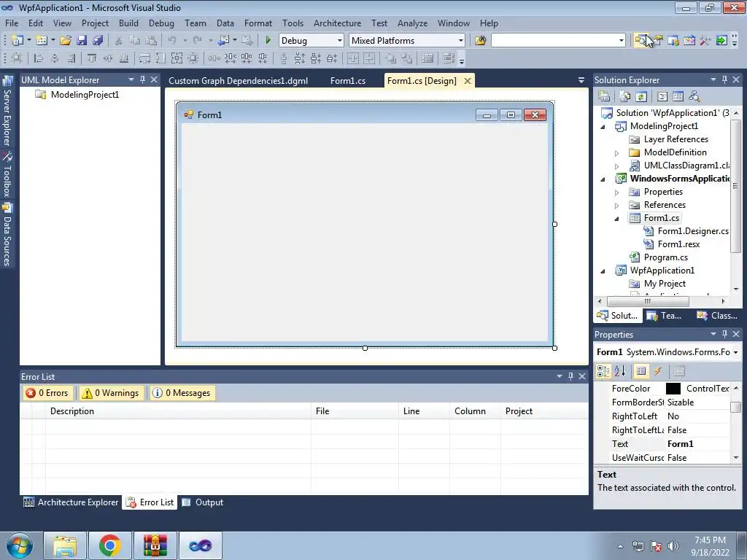Switch to Custom Graph Dependencies1.dgml tab
747x560 pixels.
click(239, 80)
